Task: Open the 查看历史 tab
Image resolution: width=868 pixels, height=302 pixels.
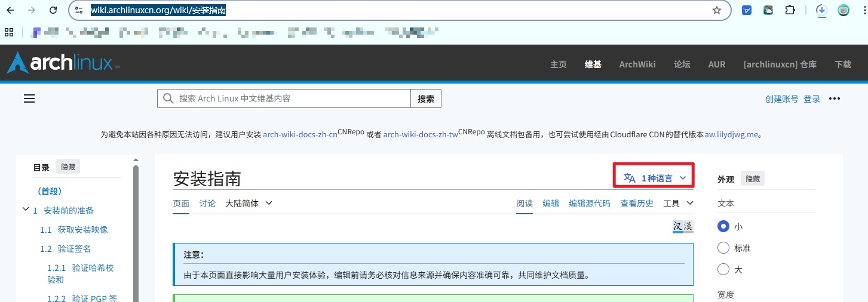Action: point(637,204)
